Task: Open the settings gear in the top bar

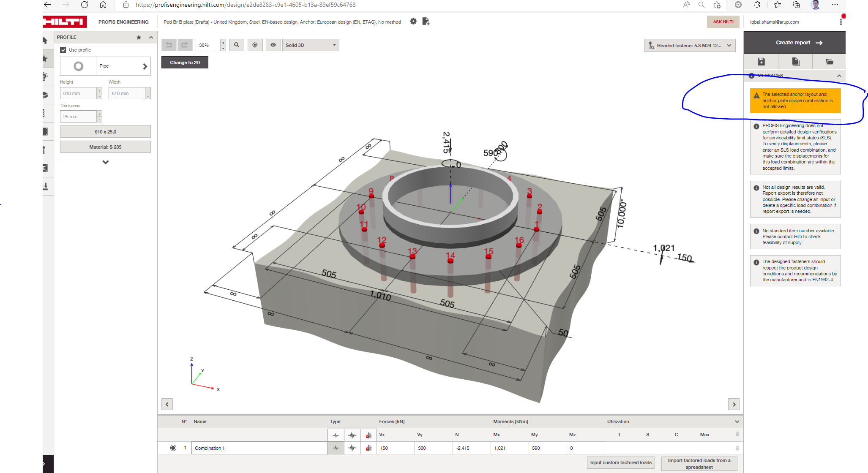Action: pyautogui.click(x=413, y=21)
